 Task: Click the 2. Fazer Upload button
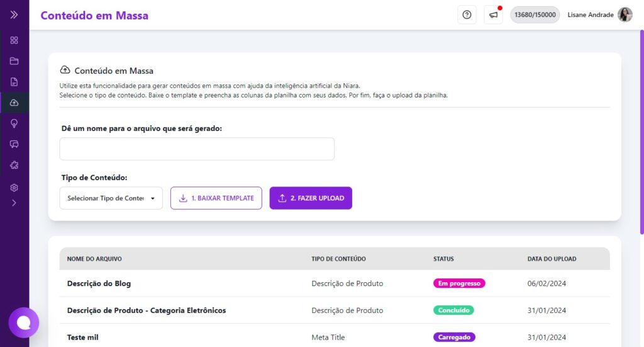tap(311, 198)
